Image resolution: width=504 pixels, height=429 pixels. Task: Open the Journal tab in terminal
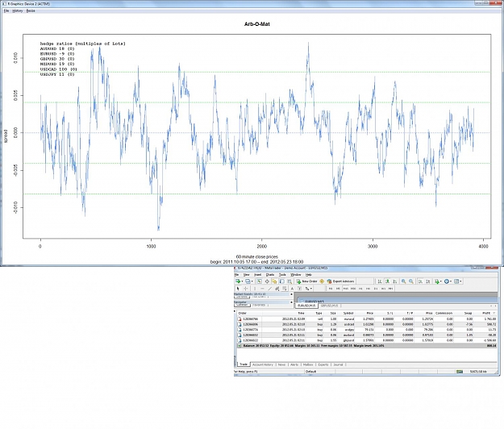coord(338,364)
